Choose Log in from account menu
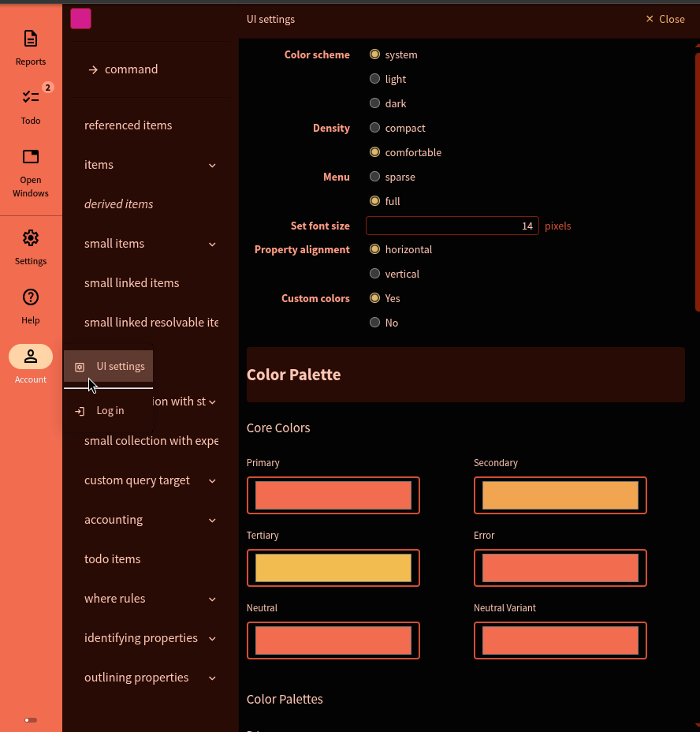Image resolution: width=700 pixels, height=732 pixels. tap(109, 410)
